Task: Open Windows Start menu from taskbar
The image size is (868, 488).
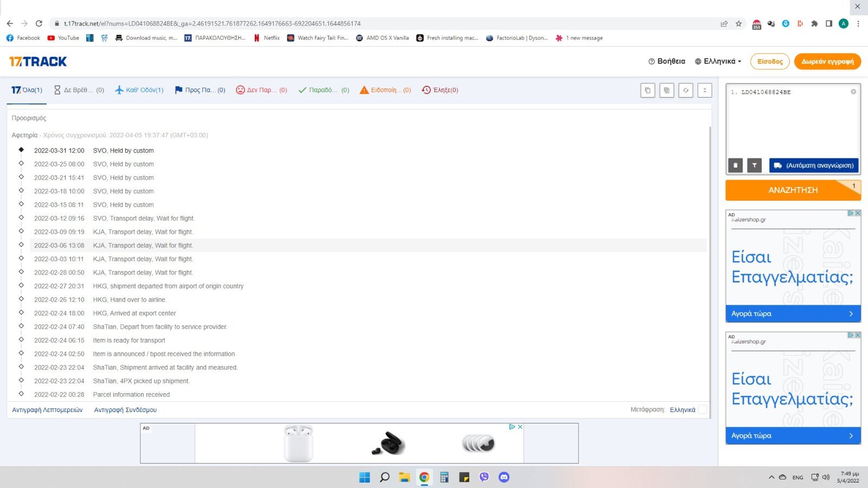Action: coord(365,477)
